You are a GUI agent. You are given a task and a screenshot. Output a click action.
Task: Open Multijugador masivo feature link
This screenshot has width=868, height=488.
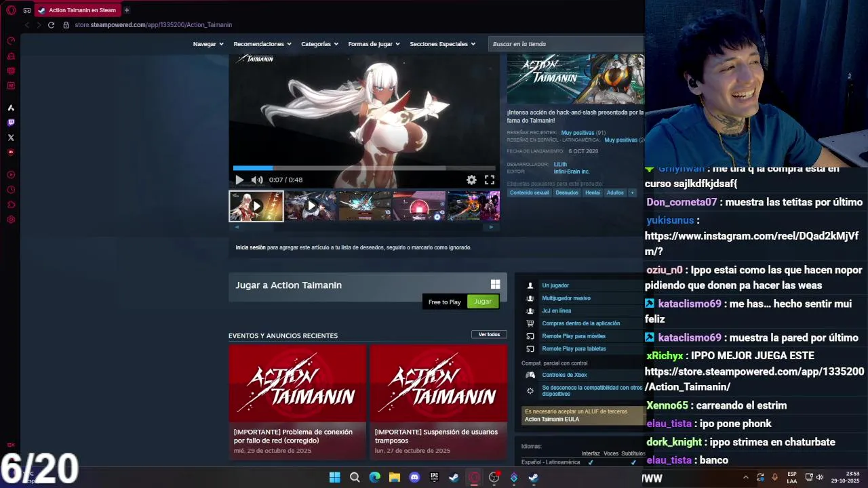click(566, 298)
